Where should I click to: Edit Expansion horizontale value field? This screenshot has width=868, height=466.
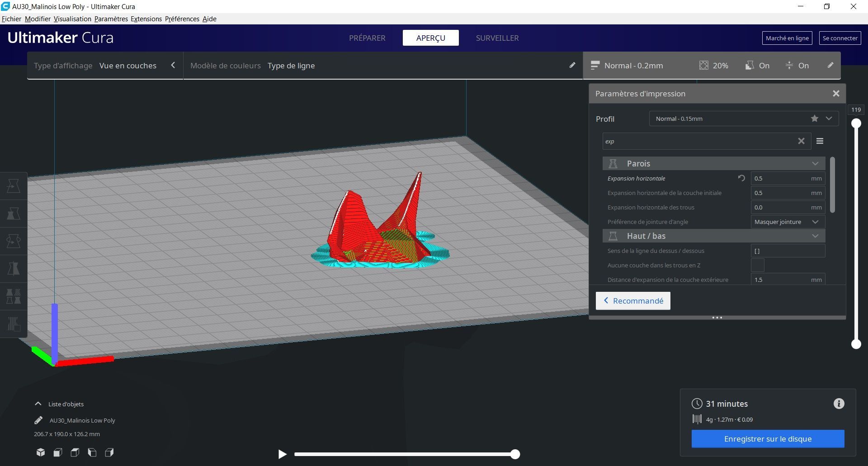[788, 178]
